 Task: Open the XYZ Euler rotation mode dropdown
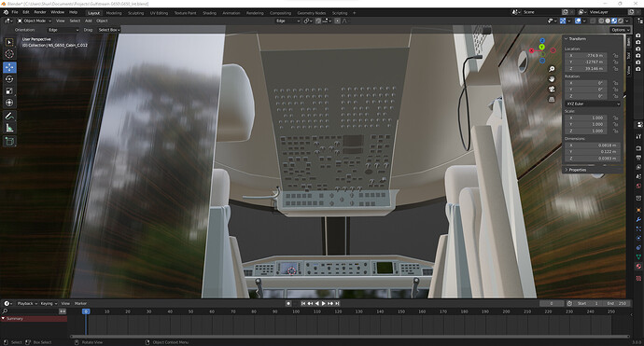click(x=593, y=104)
